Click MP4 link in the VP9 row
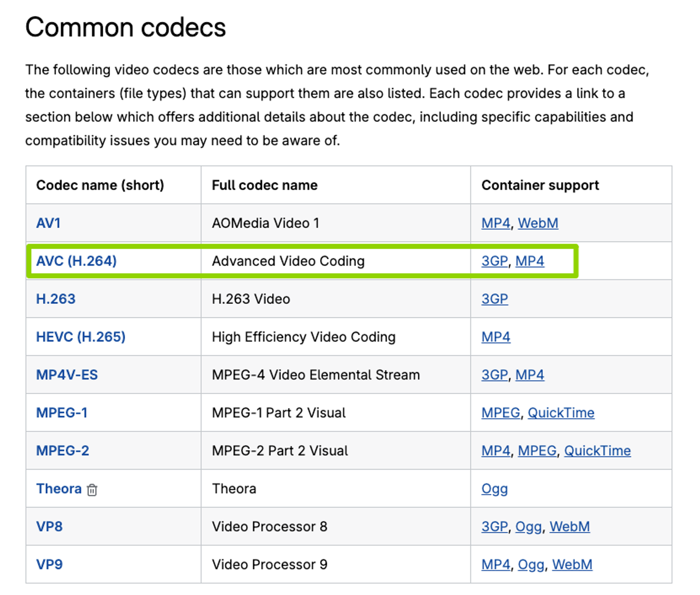Image resolution: width=700 pixels, height=595 pixels. tap(496, 564)
